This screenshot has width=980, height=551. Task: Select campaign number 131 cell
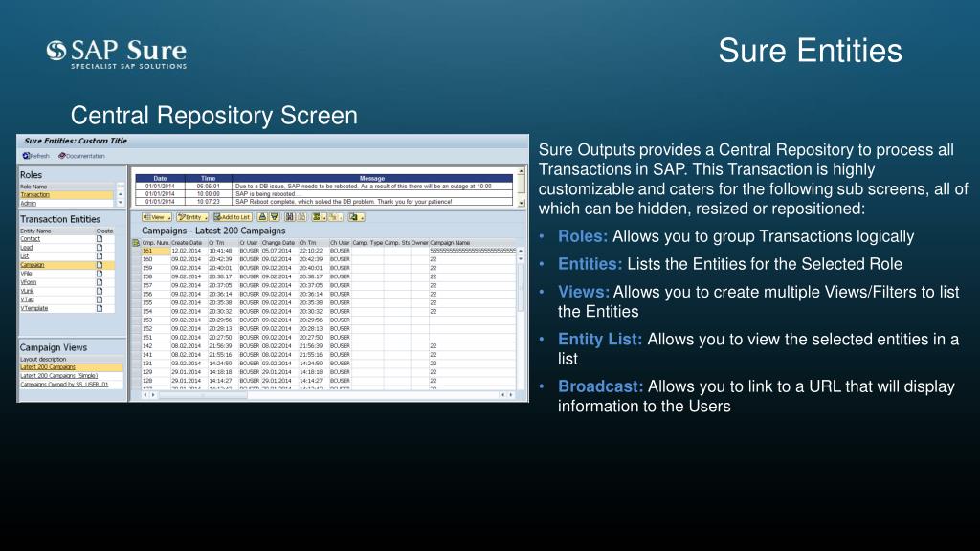(155, 363)
